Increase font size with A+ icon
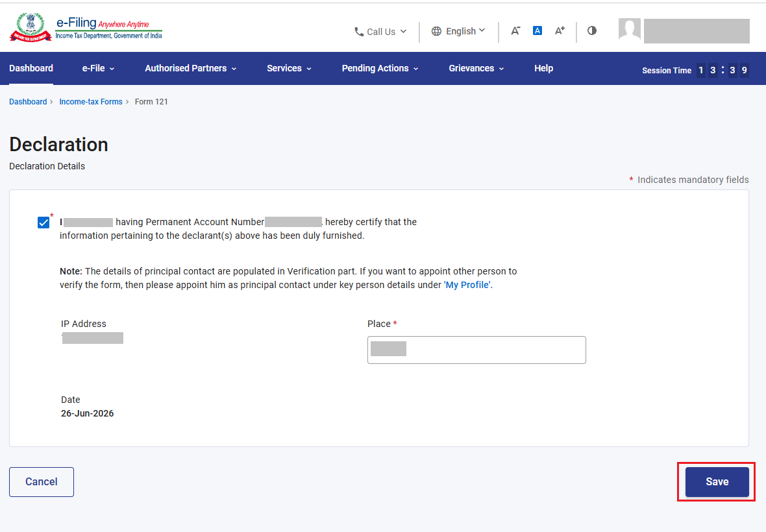The height and width of the screenshot is (532, 766). coord(560,30)
